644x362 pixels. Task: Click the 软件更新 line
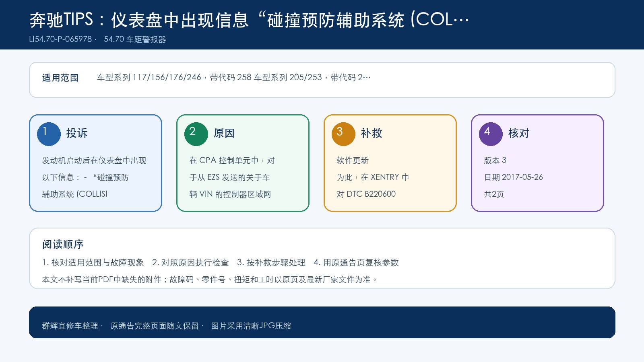pos(353,160)
